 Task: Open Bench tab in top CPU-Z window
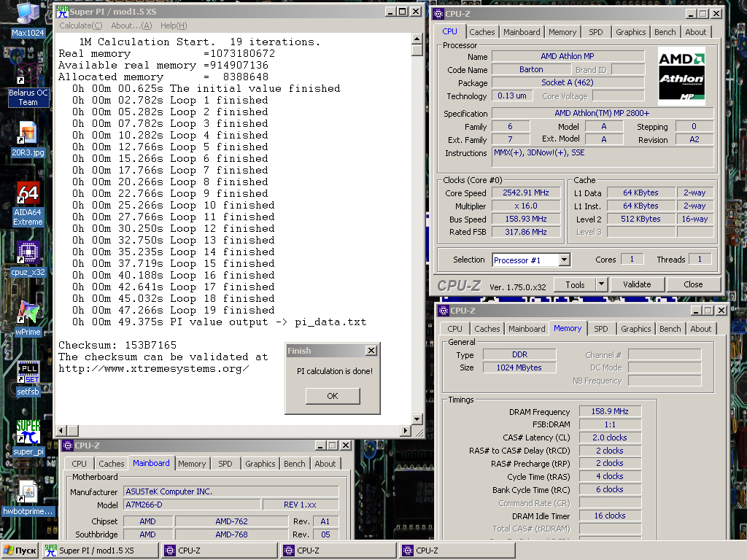click(x=665, y=32)
